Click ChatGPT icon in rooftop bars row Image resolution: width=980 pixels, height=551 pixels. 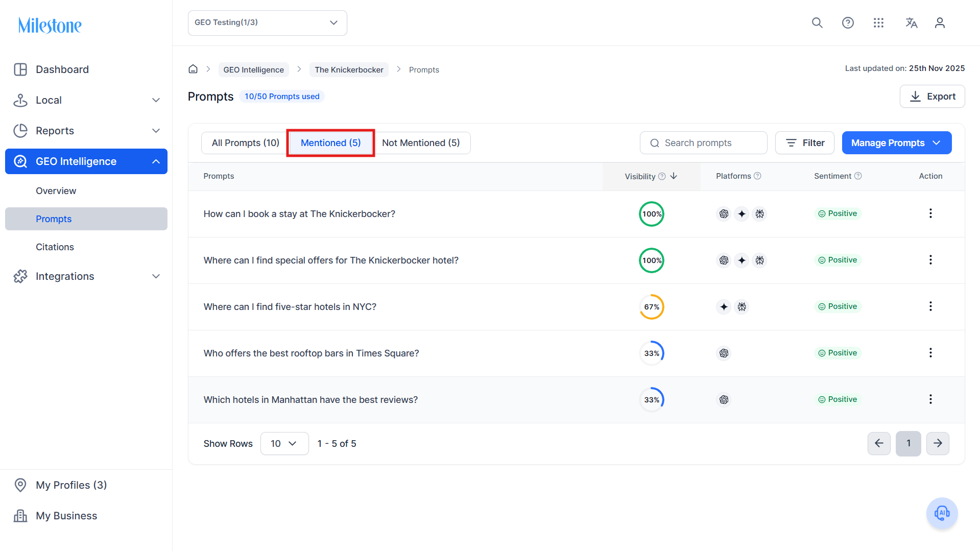click(724, 353)
